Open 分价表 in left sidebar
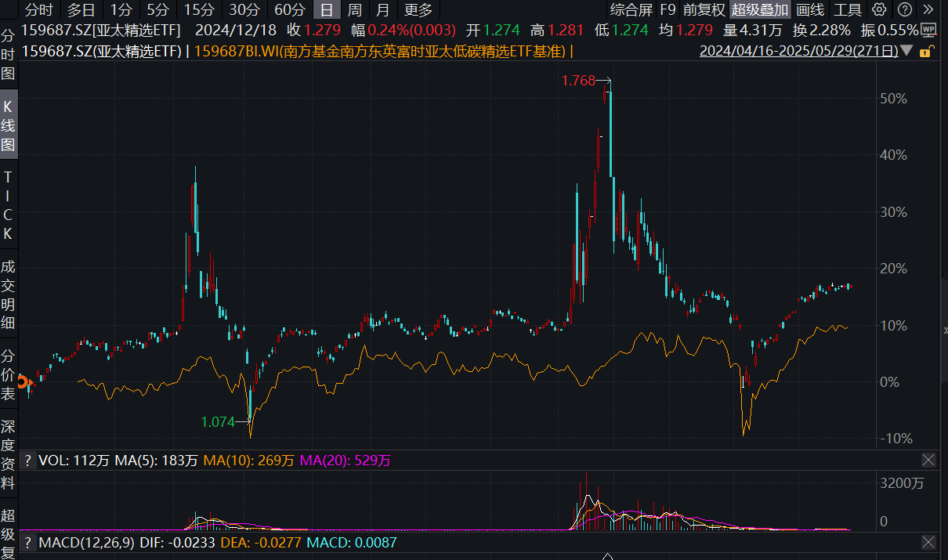 point(8,374)
